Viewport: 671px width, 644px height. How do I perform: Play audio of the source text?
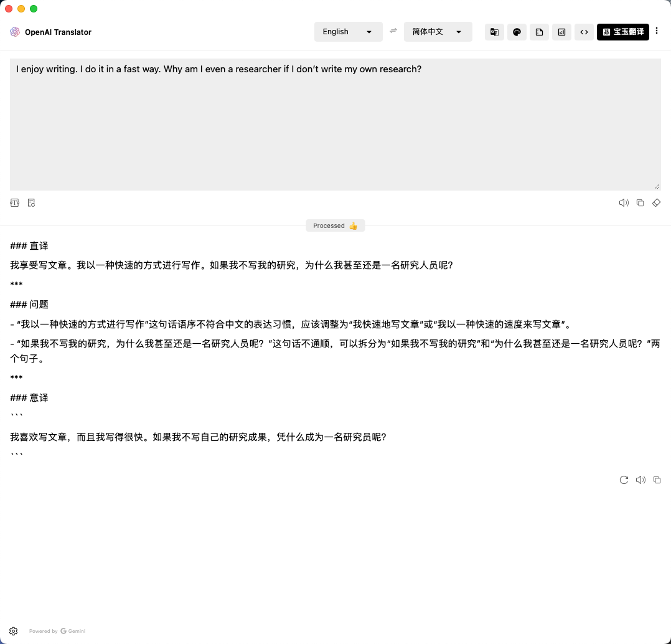[624, 203]
